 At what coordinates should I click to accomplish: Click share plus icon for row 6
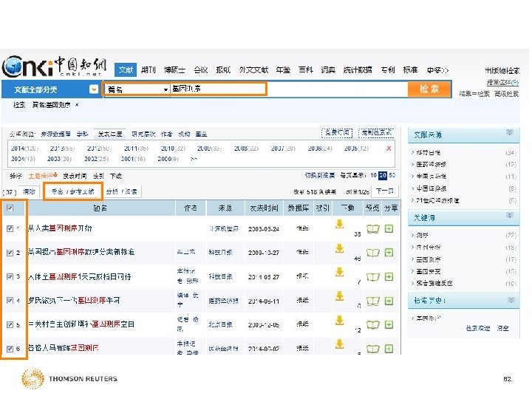[389, 349]
